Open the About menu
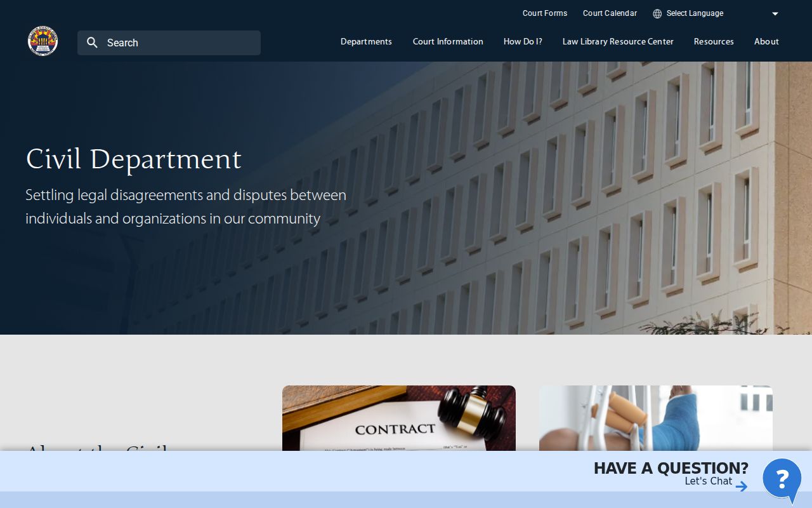This screenshot has height=508, width=812. 766,41
